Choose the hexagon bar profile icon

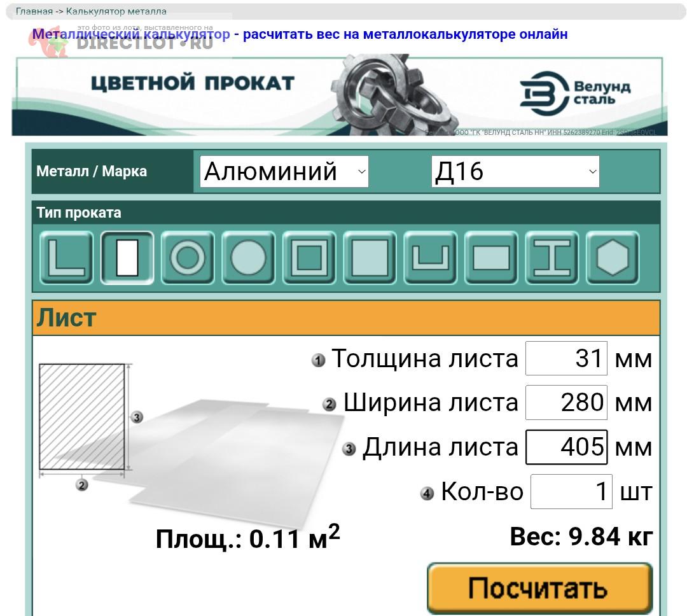click(x=613, y=258)
